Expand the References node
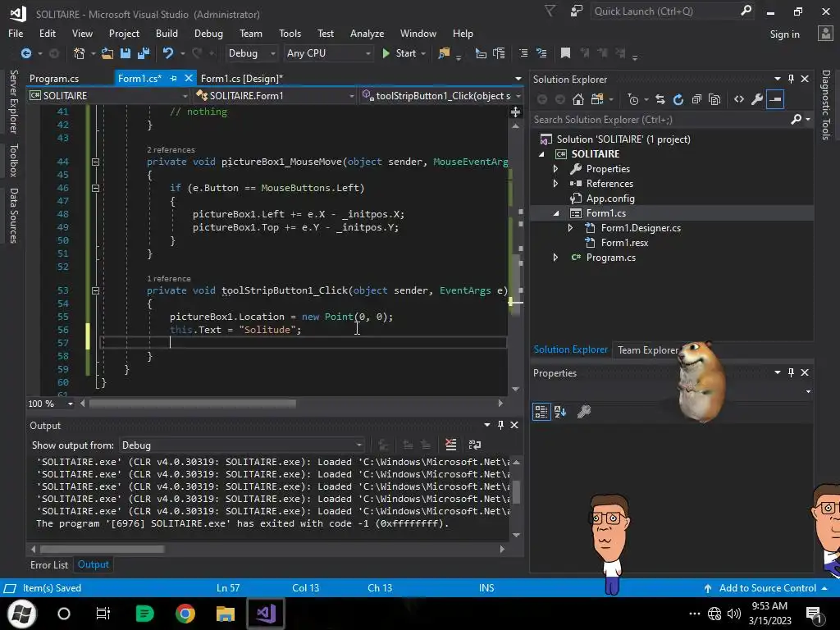This screenshot has height=630, width=840. [x=555, y=183]
